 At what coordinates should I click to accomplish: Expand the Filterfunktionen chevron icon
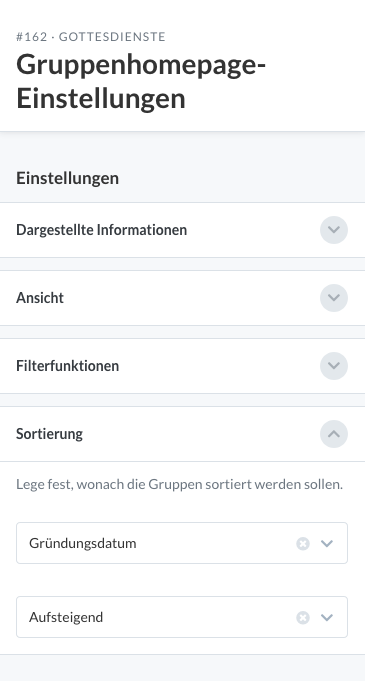pos(334,366)
